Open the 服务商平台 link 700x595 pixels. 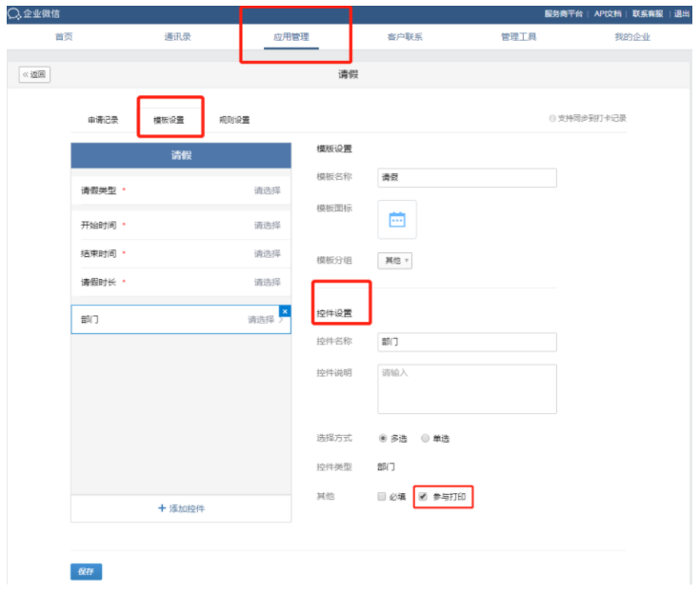[x=564, y=14]
